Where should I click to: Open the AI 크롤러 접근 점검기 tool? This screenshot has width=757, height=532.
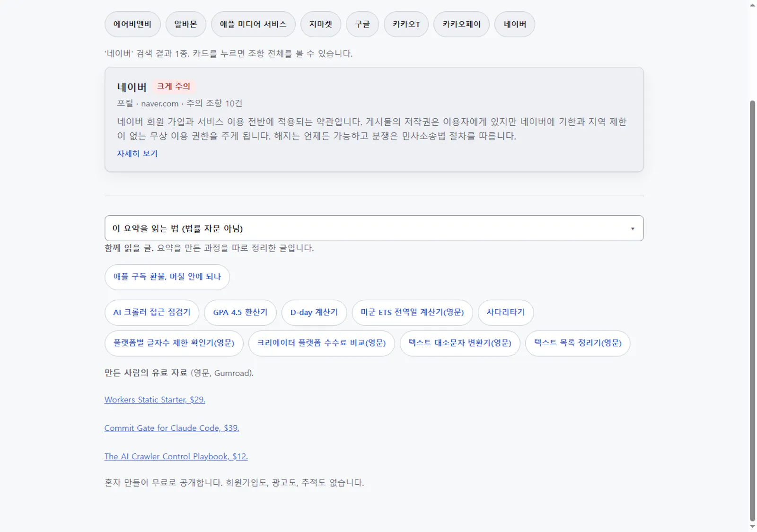152,313
